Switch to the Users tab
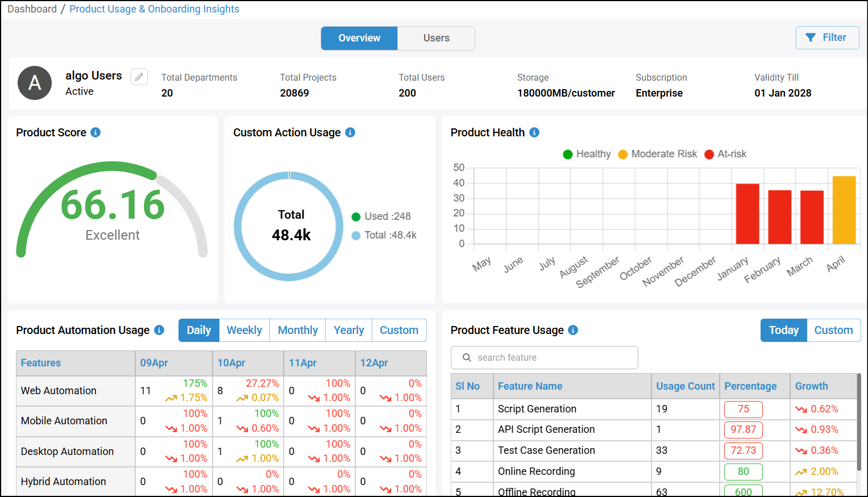868x497 pixels. 436,38
